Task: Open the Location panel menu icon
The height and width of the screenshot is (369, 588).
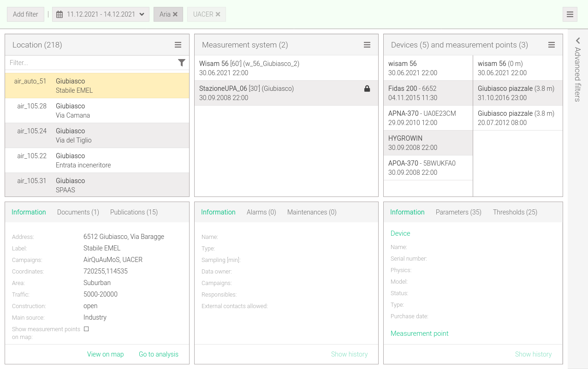Action: (x=178, y=45)
